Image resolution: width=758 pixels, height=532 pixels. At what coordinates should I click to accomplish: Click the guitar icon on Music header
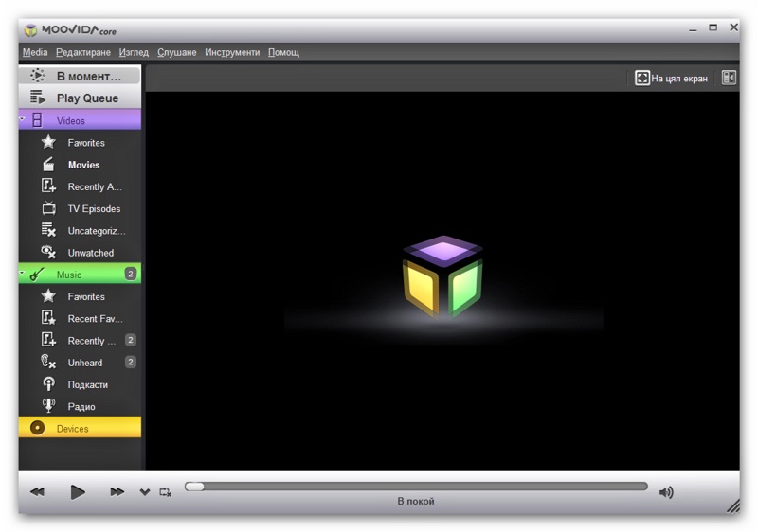(37, 274)
